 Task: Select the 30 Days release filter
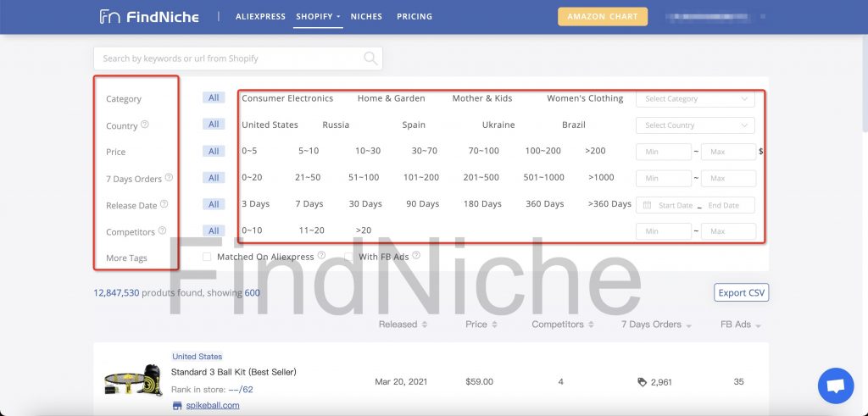click(x=365, y=204)
